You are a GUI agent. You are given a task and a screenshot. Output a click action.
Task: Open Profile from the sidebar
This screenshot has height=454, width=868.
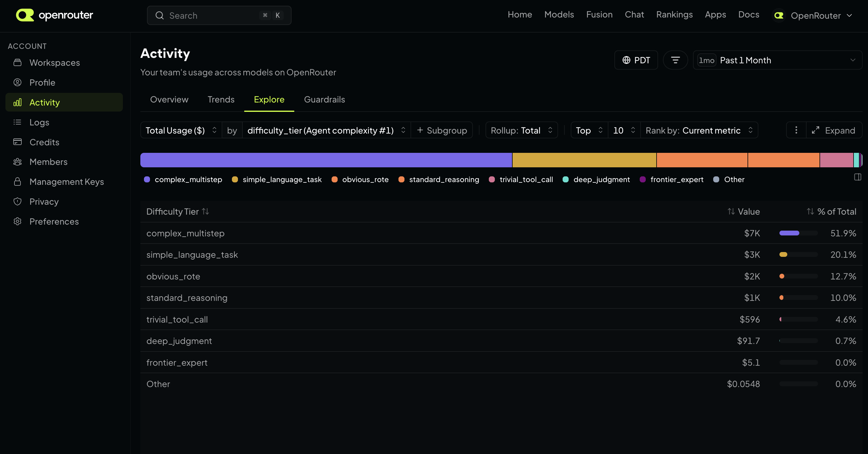64,83
